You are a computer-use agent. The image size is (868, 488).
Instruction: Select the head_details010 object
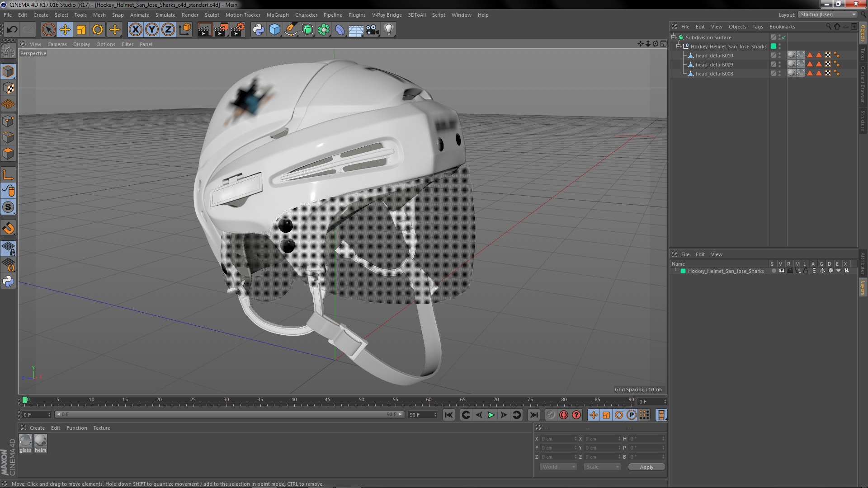pos(714,56)
